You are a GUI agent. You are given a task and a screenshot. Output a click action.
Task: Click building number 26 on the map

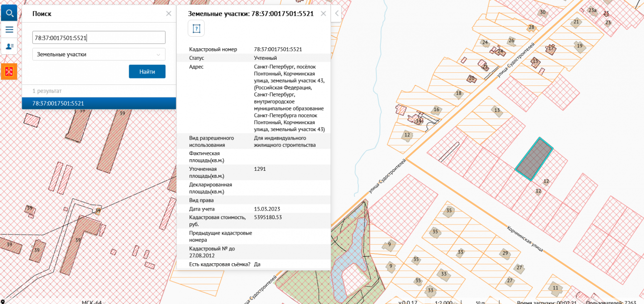coord(511,40)
